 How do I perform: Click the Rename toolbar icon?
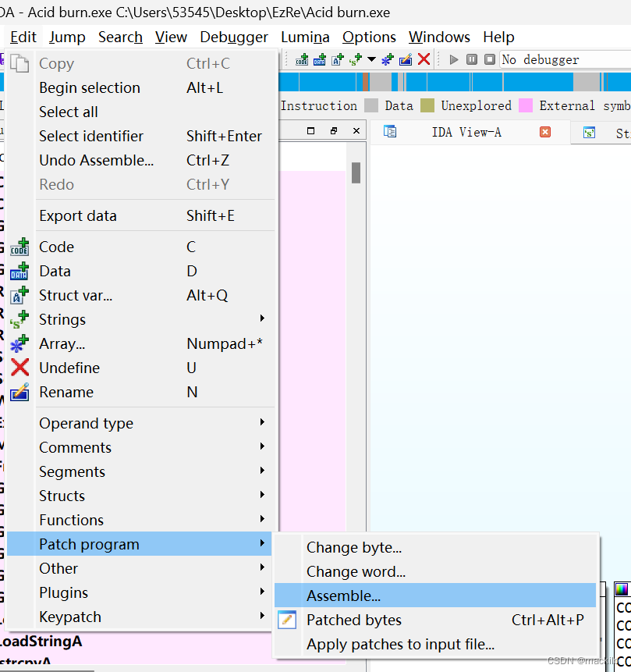coord(406,60)
